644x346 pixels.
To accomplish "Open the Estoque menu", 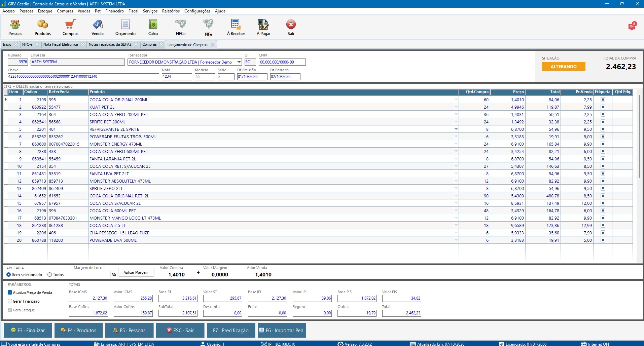I will 45,11.
